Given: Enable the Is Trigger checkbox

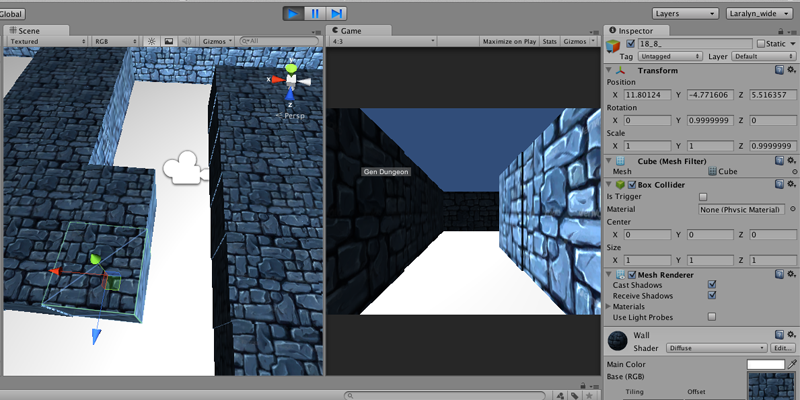Looking at the screenshot, I should [x=703, y=197].
